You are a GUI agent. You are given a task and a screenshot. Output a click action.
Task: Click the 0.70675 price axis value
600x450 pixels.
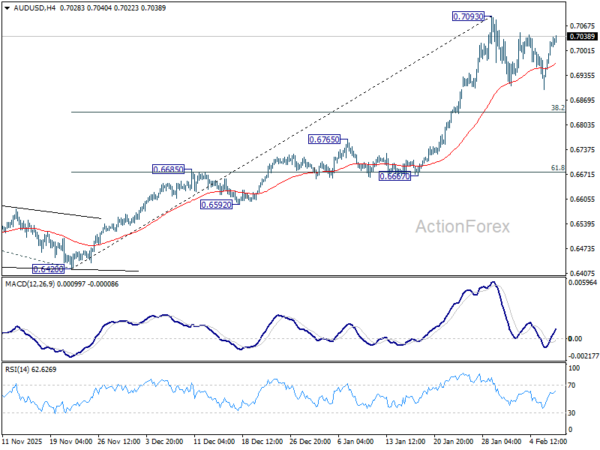click(582, 26)
